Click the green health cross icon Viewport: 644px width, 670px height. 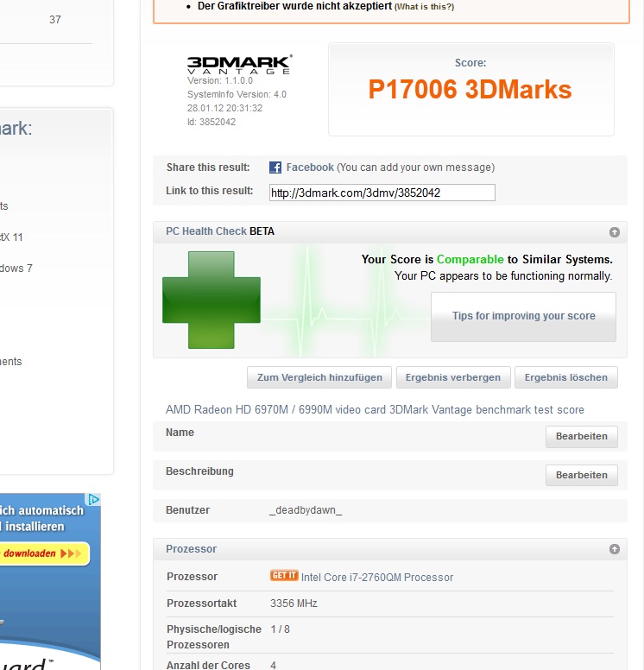point(212,300)
